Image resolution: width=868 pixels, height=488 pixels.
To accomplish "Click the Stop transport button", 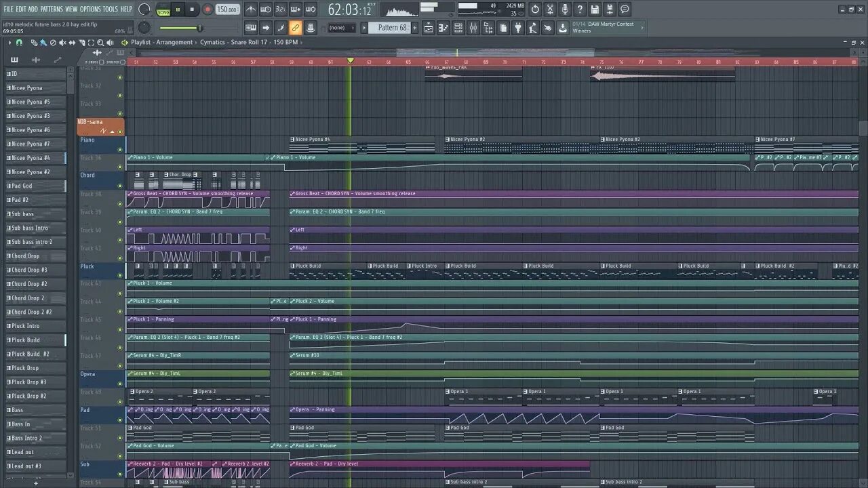I will tap(192, 9).
